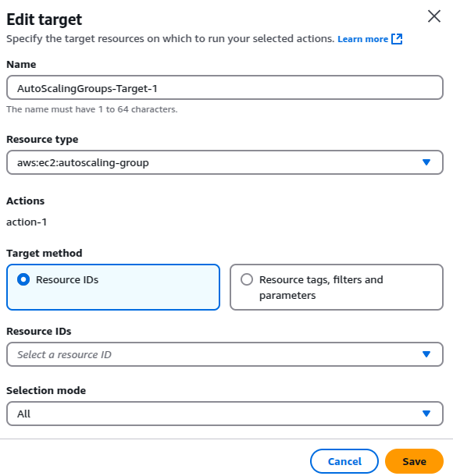Screen dimensions: 453x476
Task: Click the Target method heading
Action: click(x=45, y=253)
